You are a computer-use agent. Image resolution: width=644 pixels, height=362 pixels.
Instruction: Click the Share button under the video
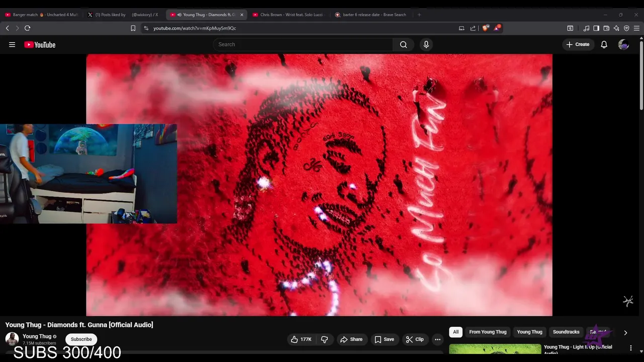tap(351, 339)
